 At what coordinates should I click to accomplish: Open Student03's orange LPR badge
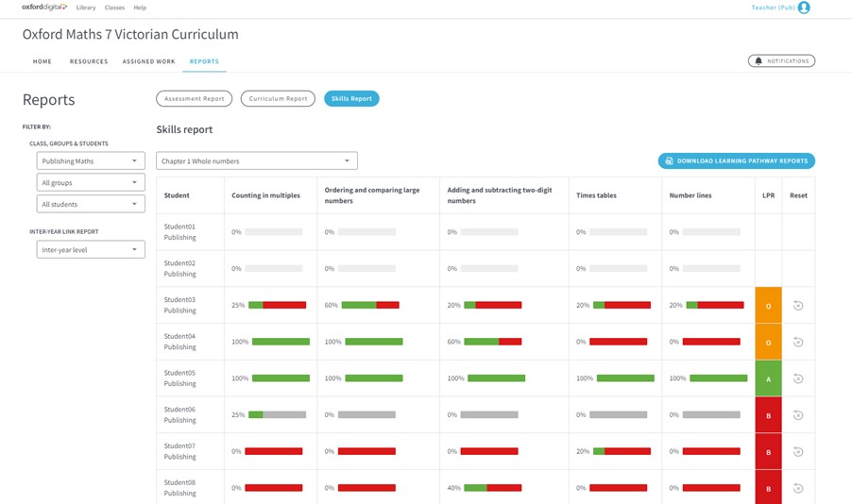[768, 305]
